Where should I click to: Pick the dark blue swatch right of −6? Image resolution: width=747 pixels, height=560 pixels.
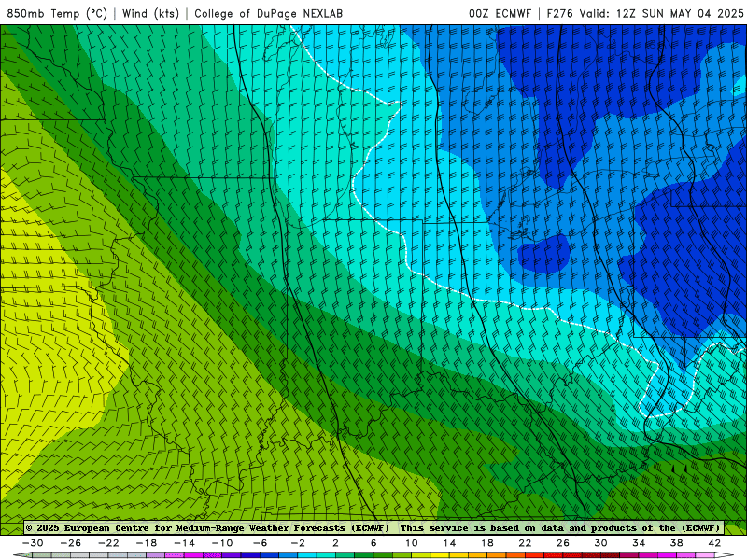(269, 555)
